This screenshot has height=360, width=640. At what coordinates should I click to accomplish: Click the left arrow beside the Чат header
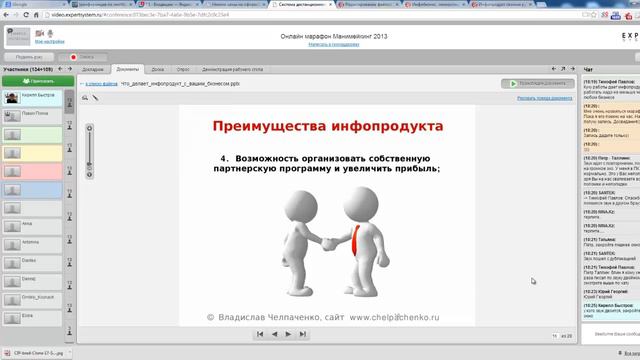point(553,69)
